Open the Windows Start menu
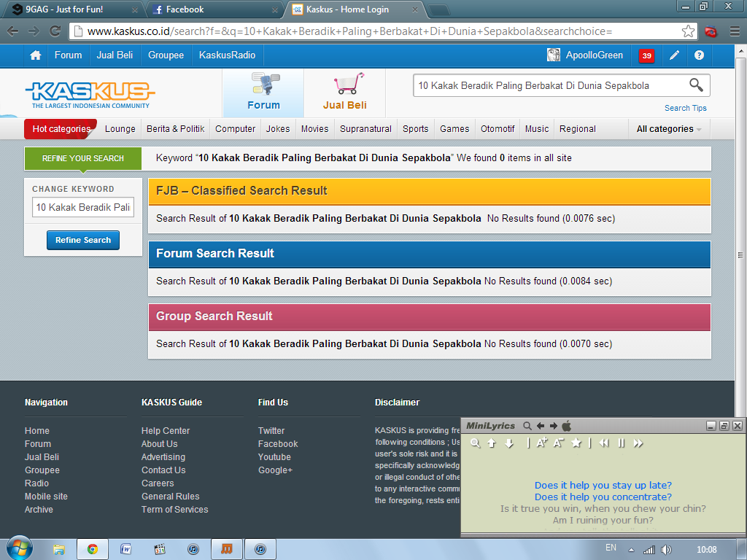The height and width of the screenshot is (560, 747). coord(18,548)
